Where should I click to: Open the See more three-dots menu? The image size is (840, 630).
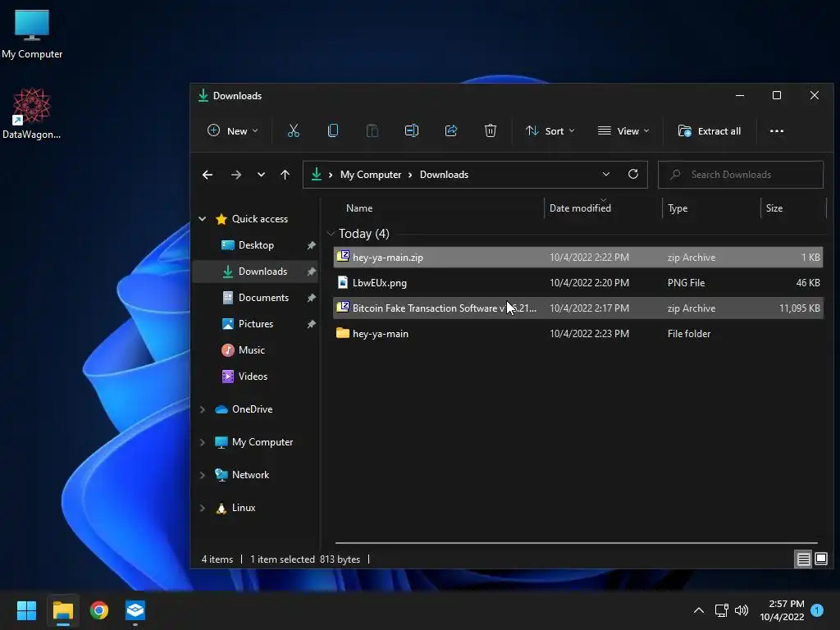[x=776, y=131]
